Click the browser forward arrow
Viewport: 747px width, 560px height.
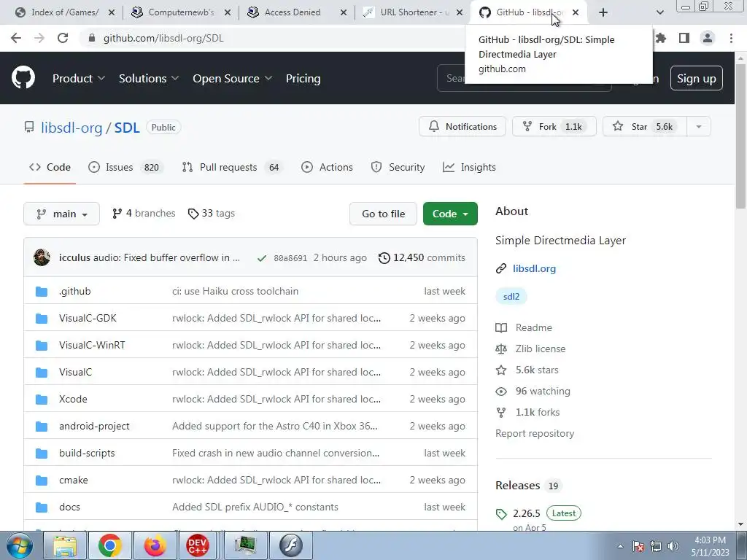pos(39,38)
